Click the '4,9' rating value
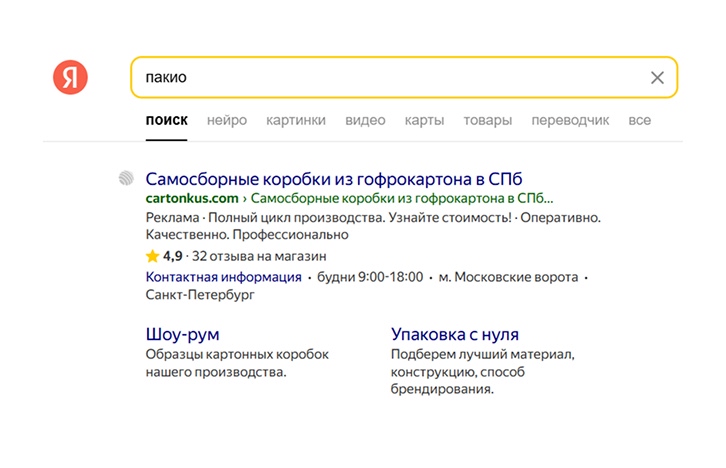Image resolution: width=726 pixels, height=468 pixels. tap(173, 256)
